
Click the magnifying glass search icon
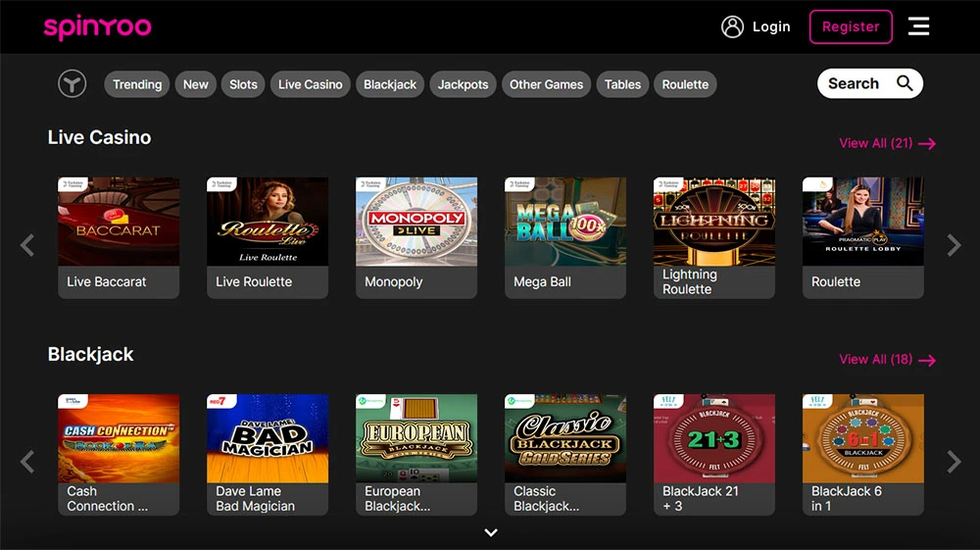905,83
